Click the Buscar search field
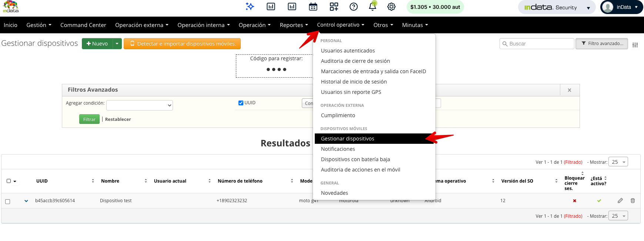644x241 pixels. pos(537,44)
